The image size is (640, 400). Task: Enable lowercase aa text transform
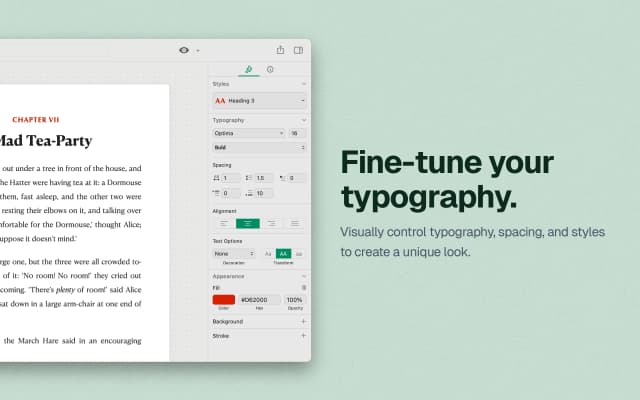[x=299, y=254]
